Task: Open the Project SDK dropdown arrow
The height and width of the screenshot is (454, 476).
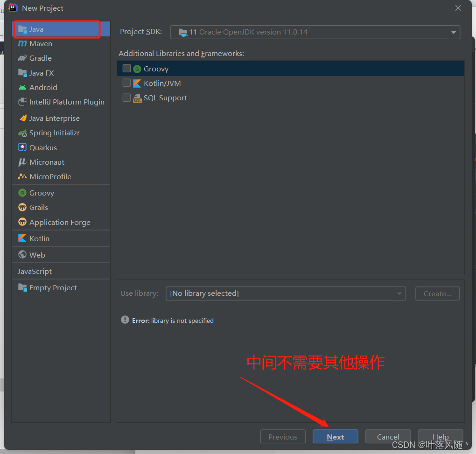Action: [x=454, y=32]
